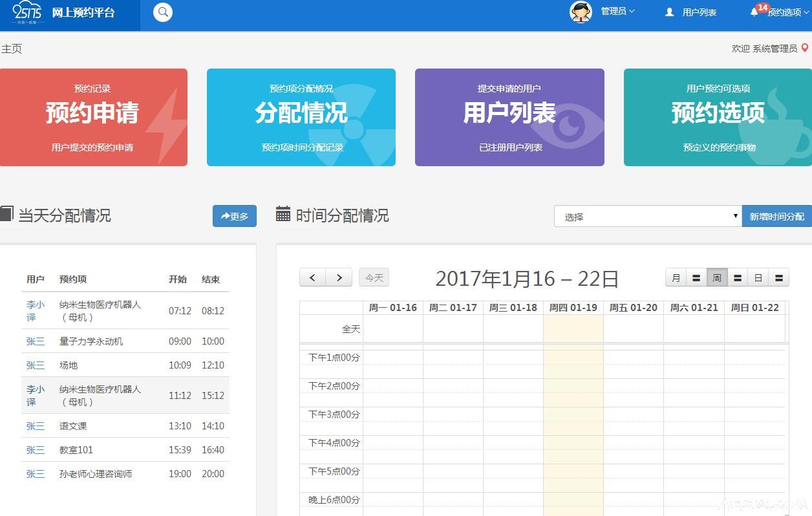This screenshot has width=812, height=516.
Task: Click the admin avatar picture
Action: coord(579,11)
